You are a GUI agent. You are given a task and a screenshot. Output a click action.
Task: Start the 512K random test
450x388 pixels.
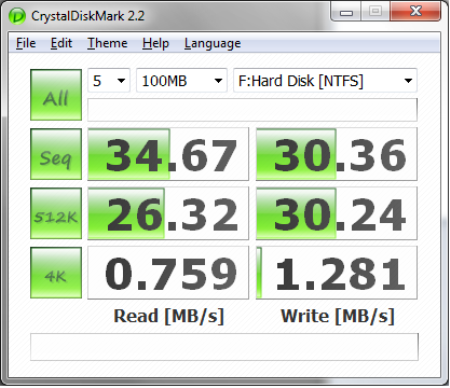[56, 213]
